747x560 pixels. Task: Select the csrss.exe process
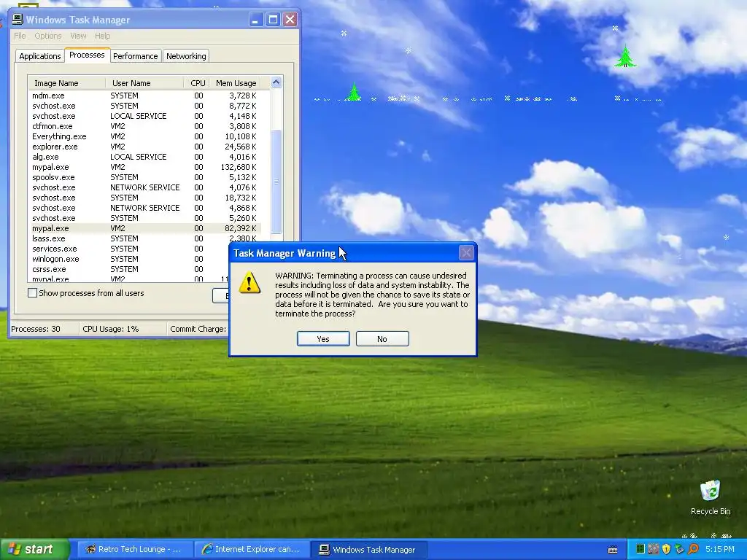128,269
